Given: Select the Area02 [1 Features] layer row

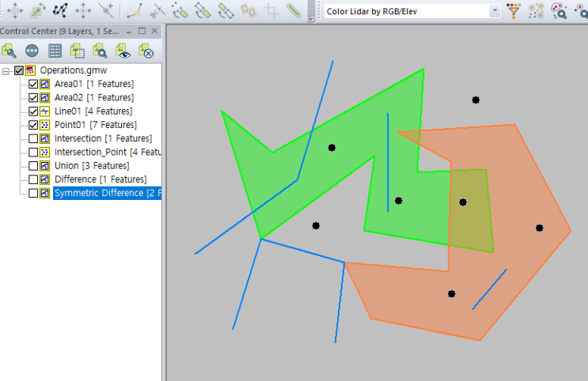Looking at the screenshot, I should point(94,98).
